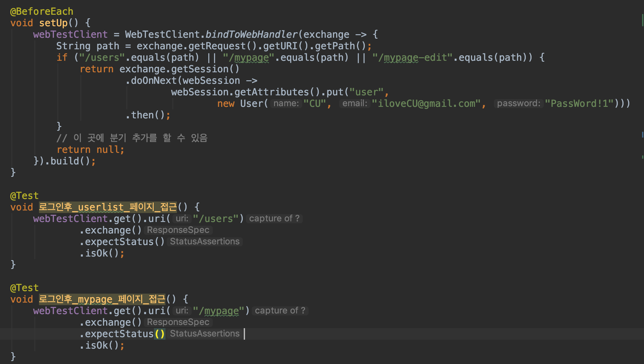644x364 pixels.
Task: Click the bindToWebHandler method call
Action: pyautogui.click(x=251, y=35)
